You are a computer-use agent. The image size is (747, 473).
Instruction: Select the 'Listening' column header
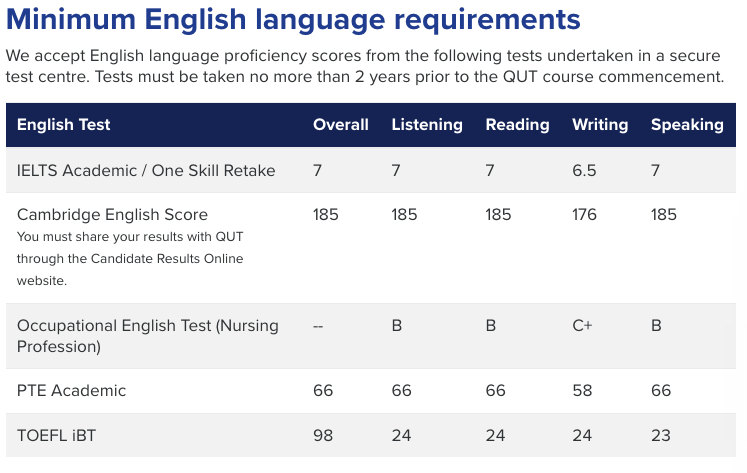tap(427, 125)
